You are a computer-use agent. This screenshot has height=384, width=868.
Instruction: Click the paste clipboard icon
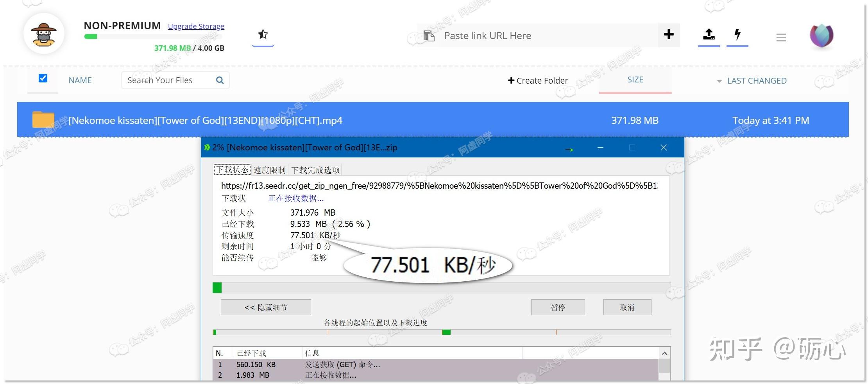tap(429, 36)
